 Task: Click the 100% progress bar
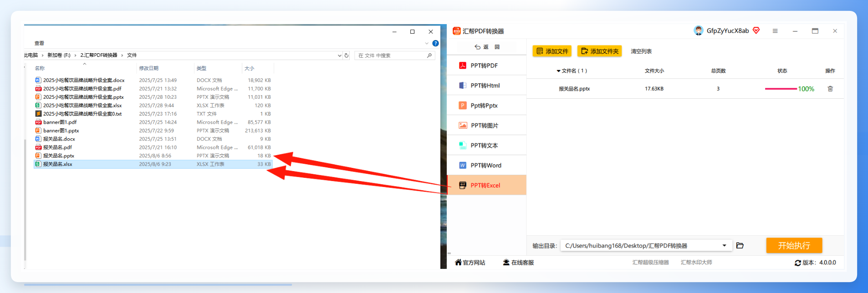pos(781,89)
